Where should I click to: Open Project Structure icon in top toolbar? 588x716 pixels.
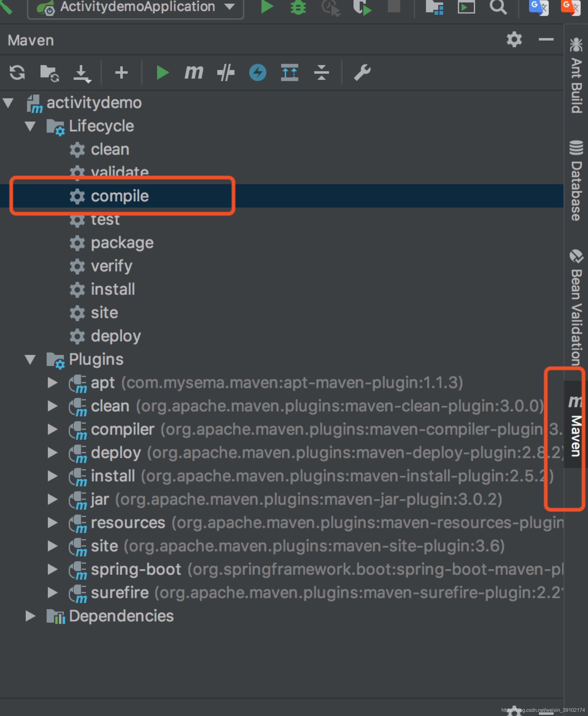(434, 7)
